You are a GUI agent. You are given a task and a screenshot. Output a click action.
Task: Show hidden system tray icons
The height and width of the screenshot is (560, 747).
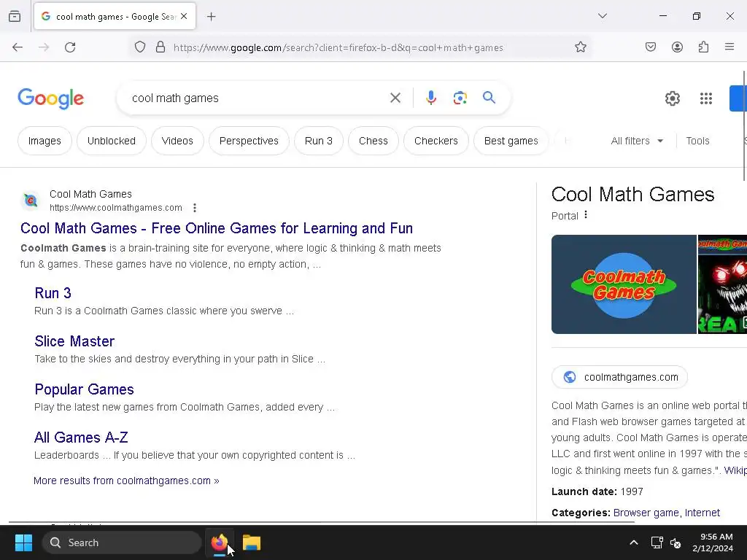[634, 542]
